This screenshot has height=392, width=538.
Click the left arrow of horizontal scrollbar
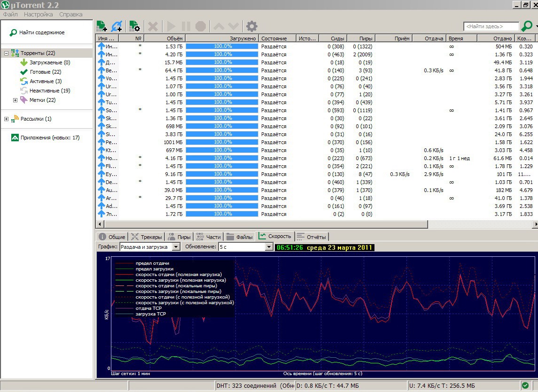point(100,224)
